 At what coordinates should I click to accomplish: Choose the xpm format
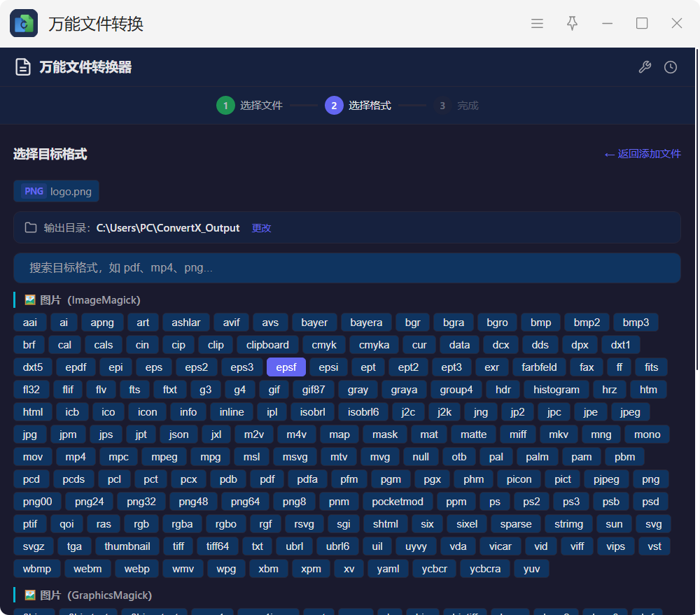pyautogui.click(x=311, y=569)
